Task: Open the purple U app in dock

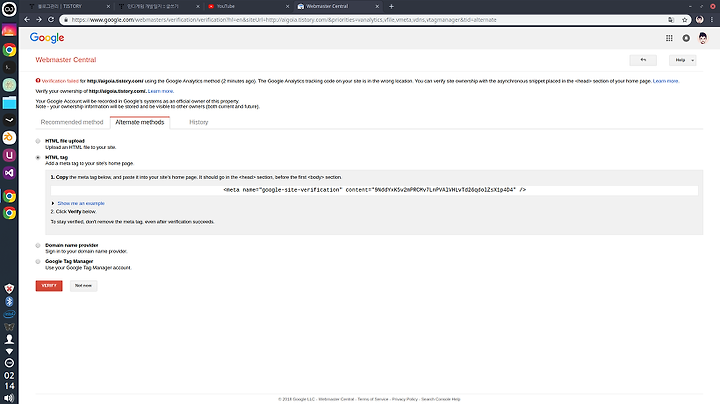Action: [x=9, y=155]
